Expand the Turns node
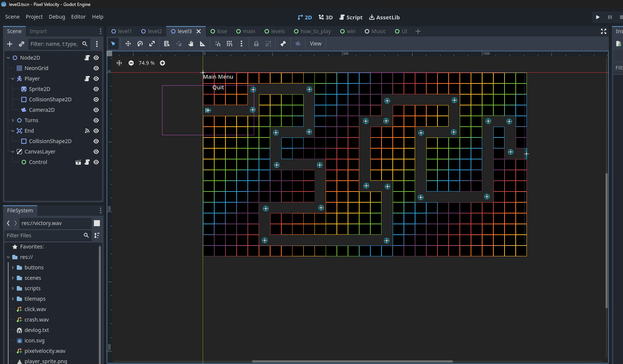This screenshot has height=364, width=623. pyautogui.click(x=13, y=120)
